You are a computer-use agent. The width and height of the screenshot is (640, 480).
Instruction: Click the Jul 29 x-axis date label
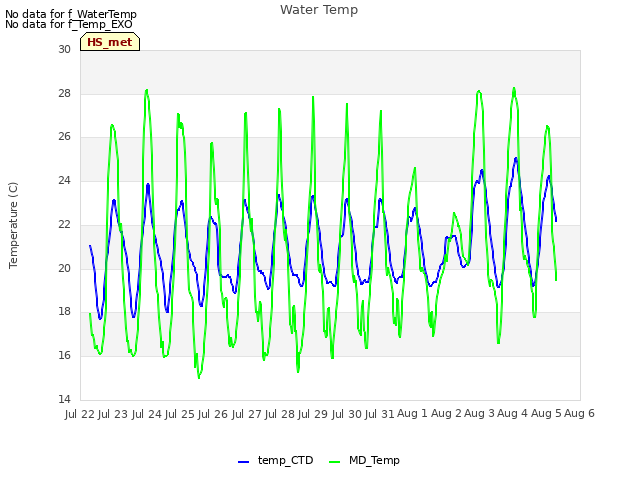[313, 414]
